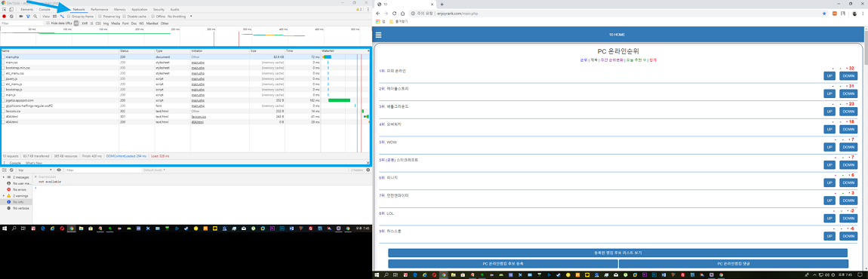Remove the live expression with its X
Screen dimensions: 868x279
[36, 176]
